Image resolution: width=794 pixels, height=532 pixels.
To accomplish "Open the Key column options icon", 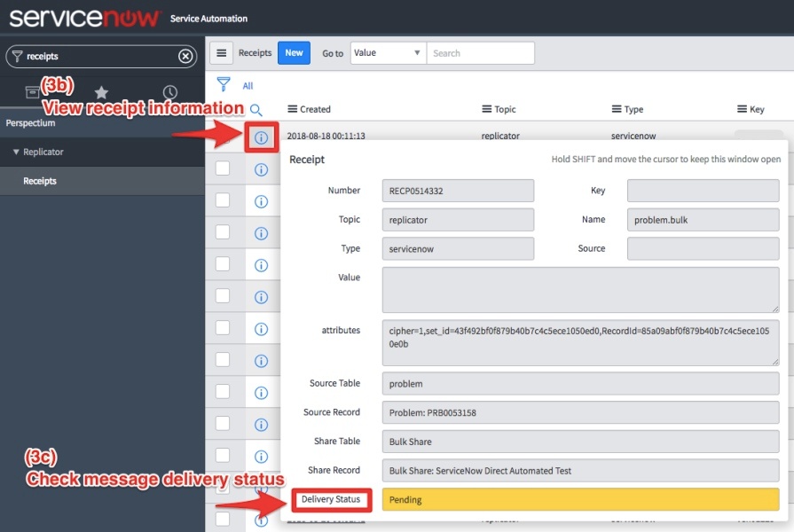I will click(742, 109).
